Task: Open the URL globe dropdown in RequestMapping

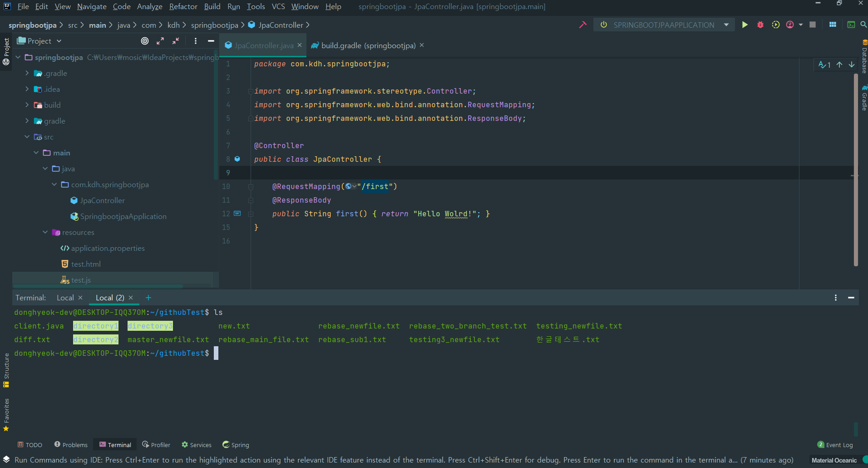Action: pyautogui.click(x=351, y=186)
